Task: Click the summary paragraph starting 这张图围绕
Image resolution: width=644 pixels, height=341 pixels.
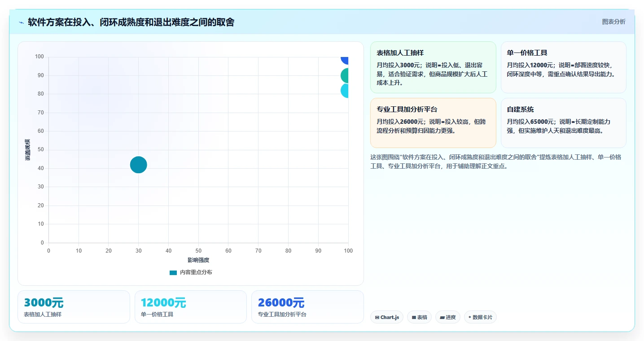Action: (496, 162)
